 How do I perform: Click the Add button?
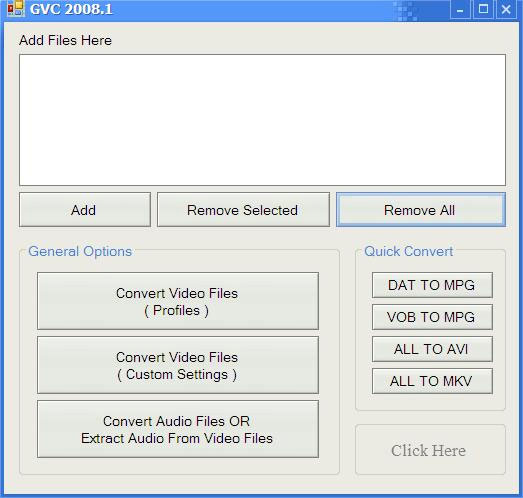pyautogui.click(x=85, y=210)
